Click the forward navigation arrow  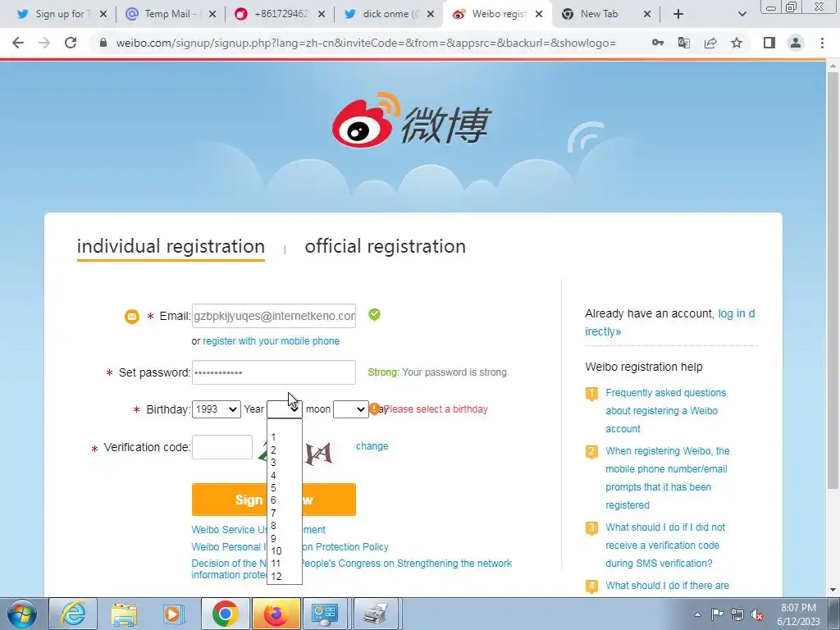(44, 43)
